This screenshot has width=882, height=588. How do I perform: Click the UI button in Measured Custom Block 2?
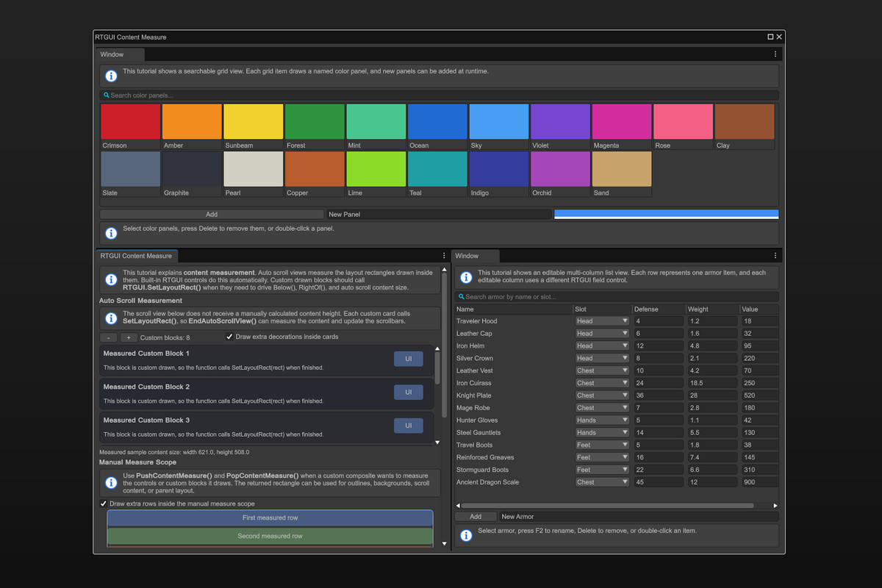409,392
